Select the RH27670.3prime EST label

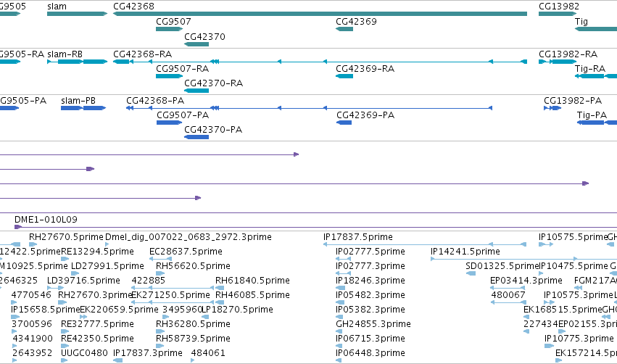(95, 295)
